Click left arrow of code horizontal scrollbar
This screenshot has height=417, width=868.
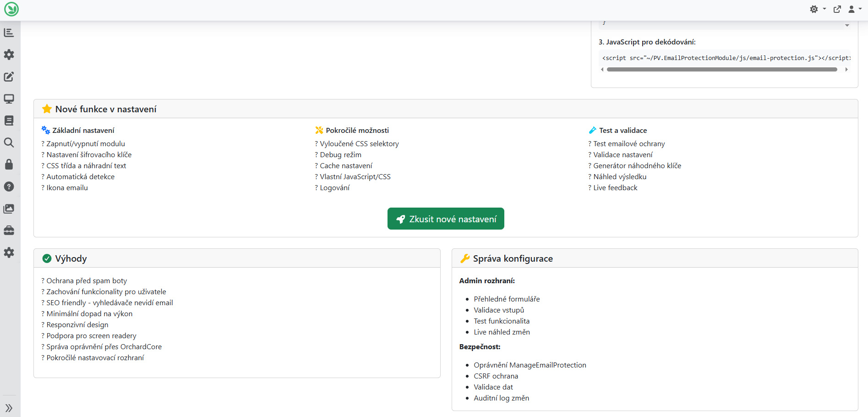click(x=602, y=70)
